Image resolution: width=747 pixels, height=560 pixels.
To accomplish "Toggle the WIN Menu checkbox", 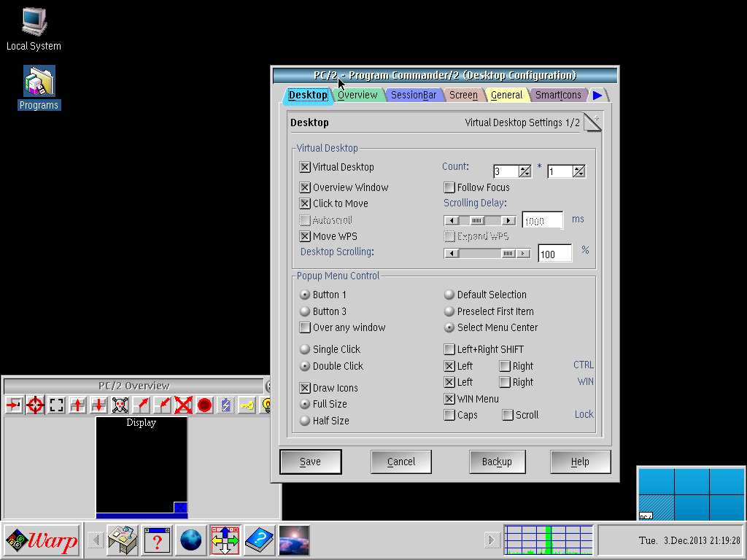I will (x=449, y=399).
